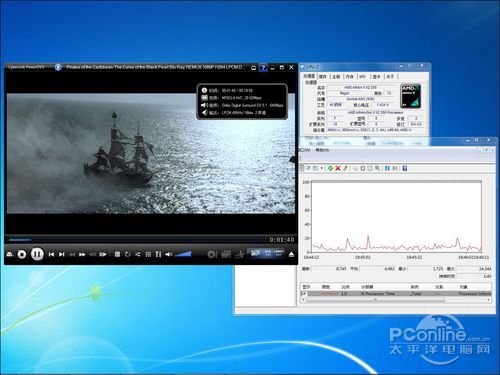Click the eject icon at right of PowerDVD controls
Image resolution: width=500 pixels, height=375 pixels.
click(291, 254)
